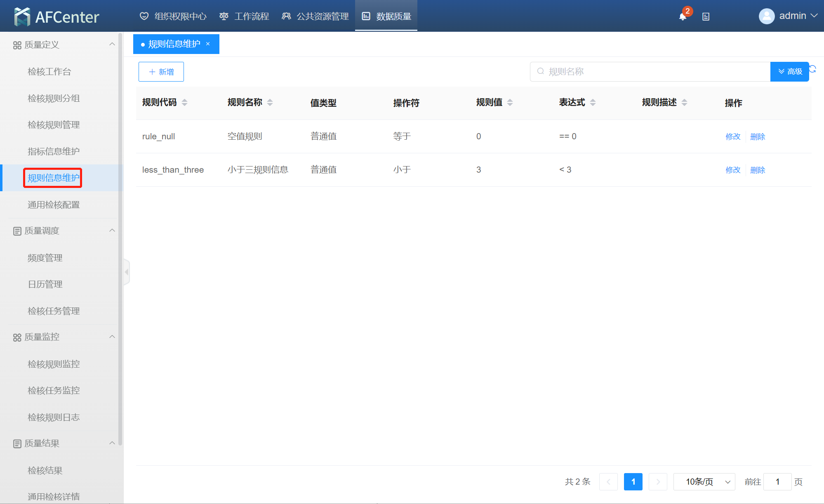Switch to 工作流程 top menu
The height and width of the screenshot is (504, 824).
tap(245, 16)
